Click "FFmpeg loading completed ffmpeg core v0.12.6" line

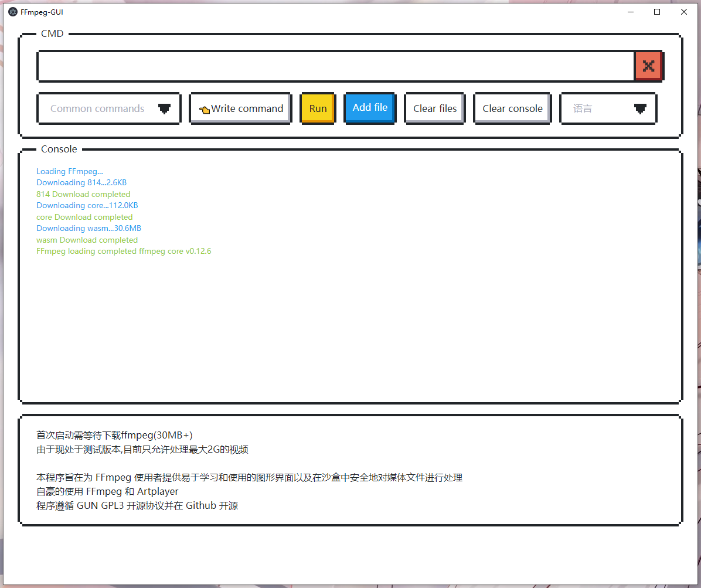click(x=124, y=251)
